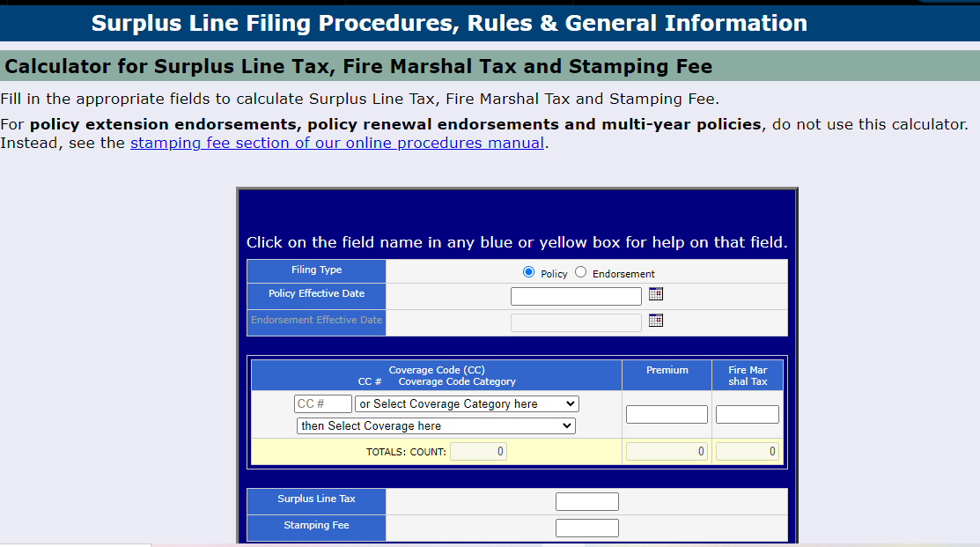Open the Coverage Category dropdown
Screen dimensions: 980x547
click(467, 403)
